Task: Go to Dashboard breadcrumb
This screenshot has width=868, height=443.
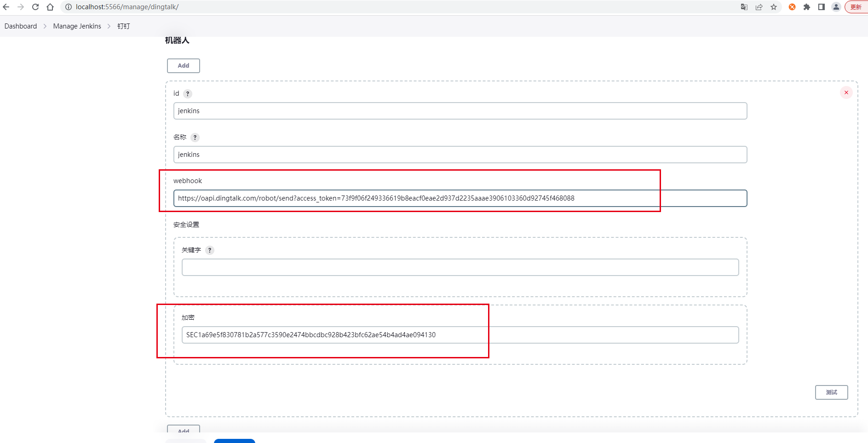Action: (x=21, y=26)
